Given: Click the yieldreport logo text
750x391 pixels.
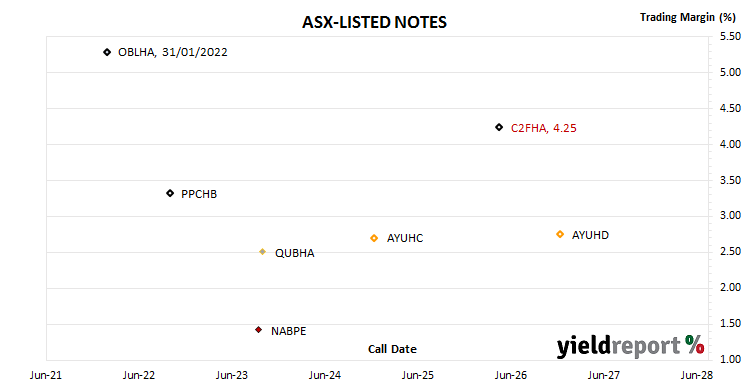Looking at the screenshot, I should pos(618,346).
